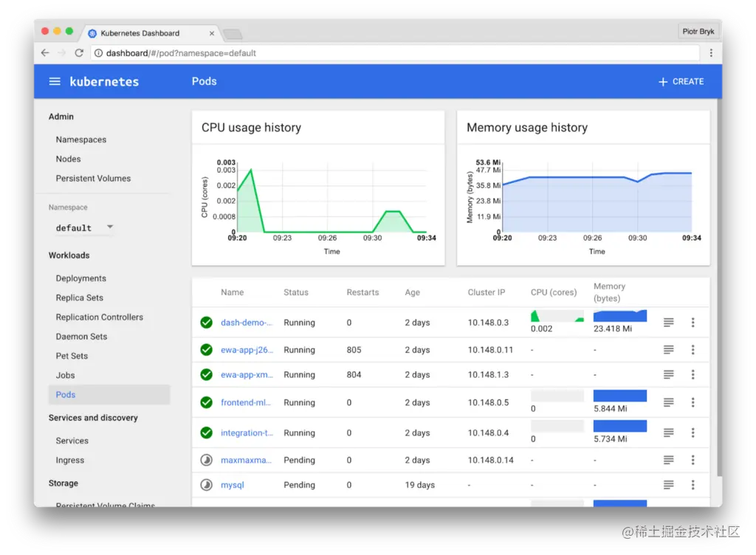Open the ewa-app-j26 pod link
This screenshot has width=756, height=555.
247,350
